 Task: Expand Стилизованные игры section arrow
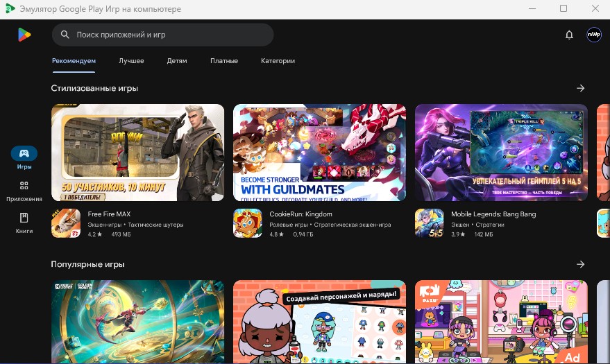[580, 88]
